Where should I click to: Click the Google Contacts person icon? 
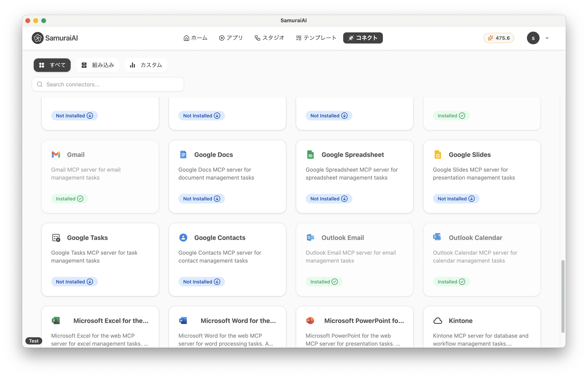183,237
